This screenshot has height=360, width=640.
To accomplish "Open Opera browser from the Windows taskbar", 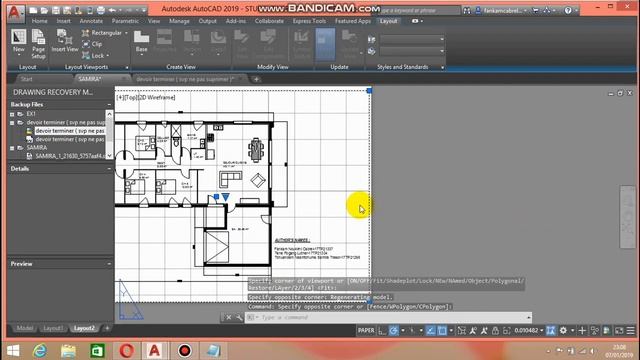I will pyautogui.click(x=126, y=351).
